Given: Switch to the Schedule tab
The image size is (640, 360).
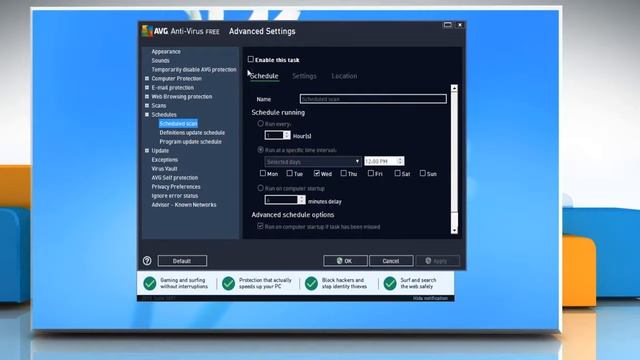Looking at the screenshot, I should click(x=264, y=76).
